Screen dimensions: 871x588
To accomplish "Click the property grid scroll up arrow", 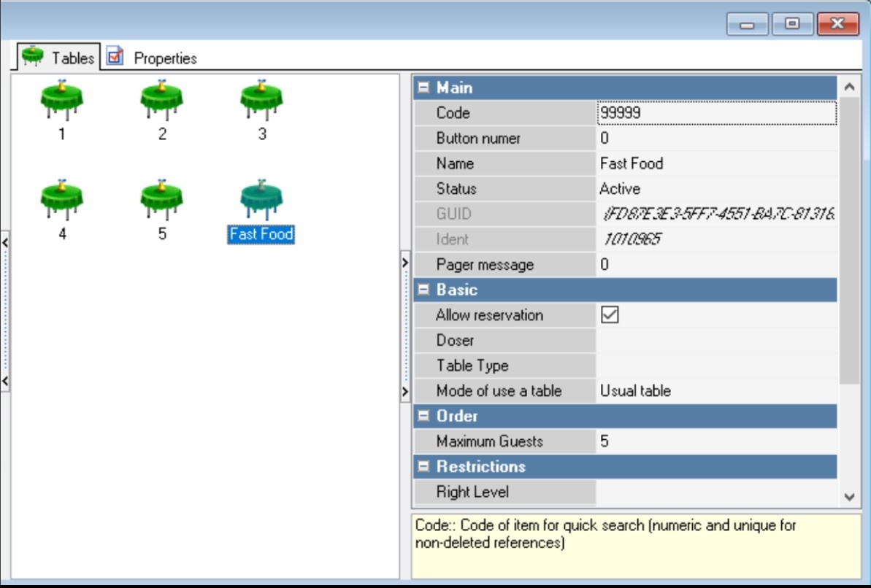I will point(849,87).
